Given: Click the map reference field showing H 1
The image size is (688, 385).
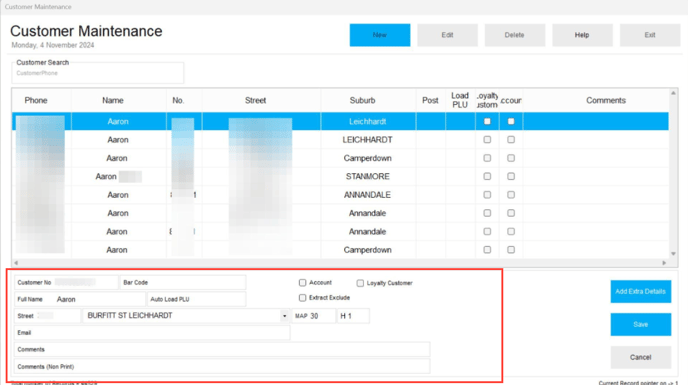Looking at the screenshot, I should 353,316.
